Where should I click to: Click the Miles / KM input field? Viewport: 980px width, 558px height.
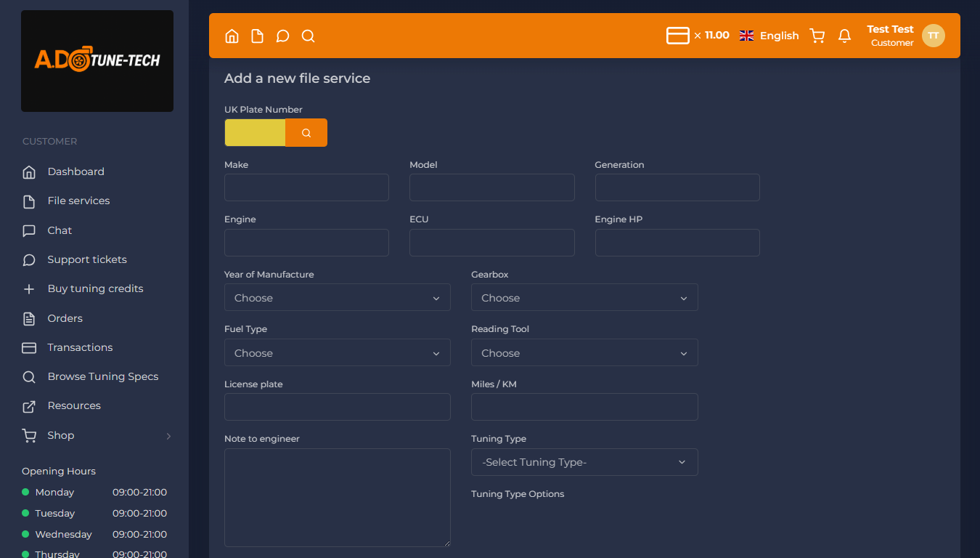coord(584,407)
